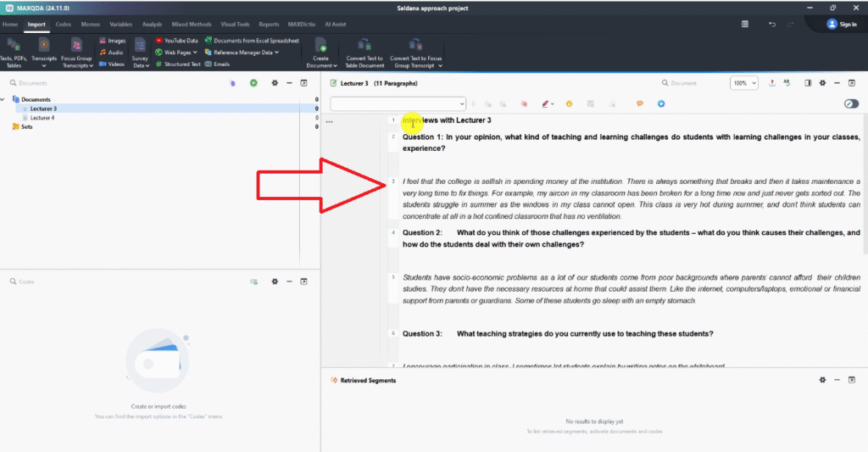The image size is (868, 452).
Task: Click the green add-document icon in Documents panel
Action: pos(253,83)
